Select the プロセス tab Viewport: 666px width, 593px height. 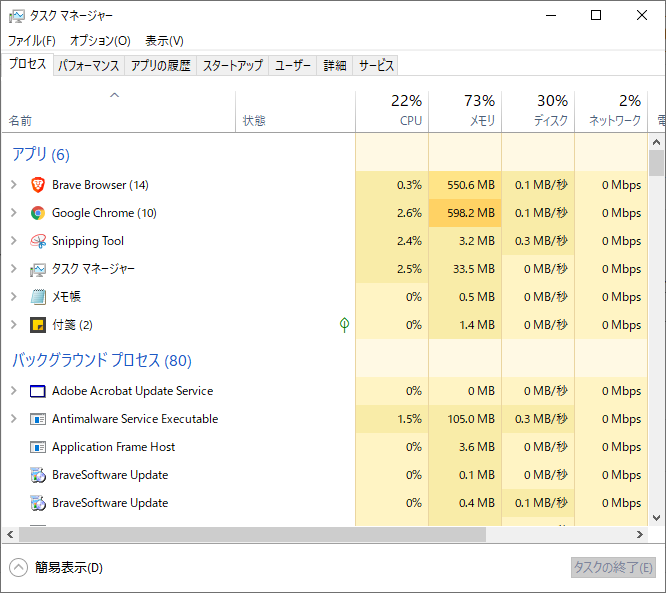[28, 64]
